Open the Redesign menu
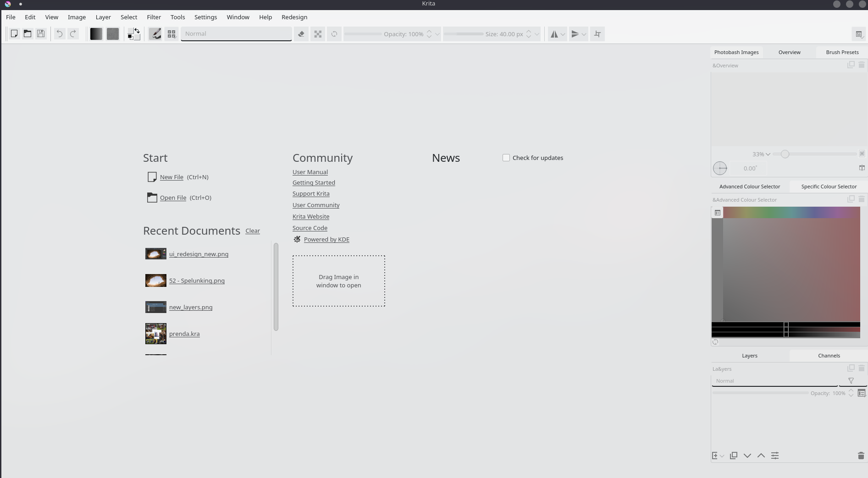868x478 pixels. (x=294, y=17)
